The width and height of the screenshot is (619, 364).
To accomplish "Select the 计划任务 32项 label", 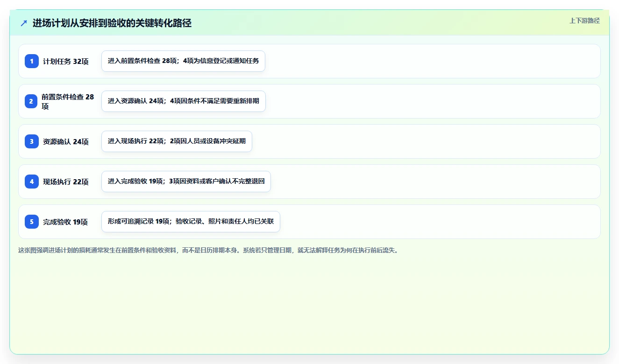I will [66, 61].
